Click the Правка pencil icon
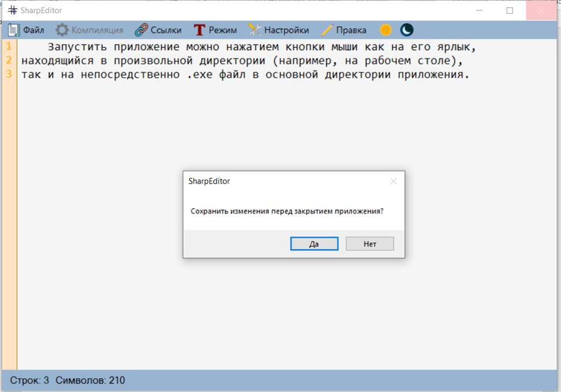The image size is (561, 392). click(x=327, y=29)
